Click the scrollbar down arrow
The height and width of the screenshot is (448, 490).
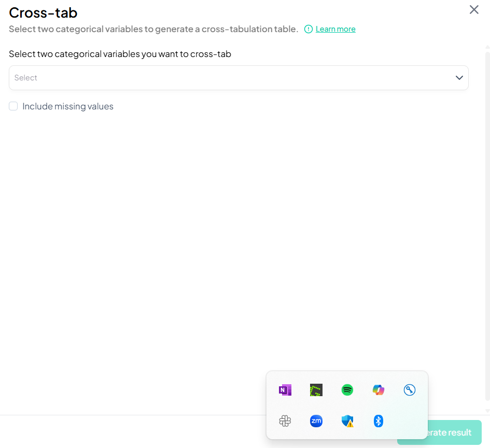[487, 410]
